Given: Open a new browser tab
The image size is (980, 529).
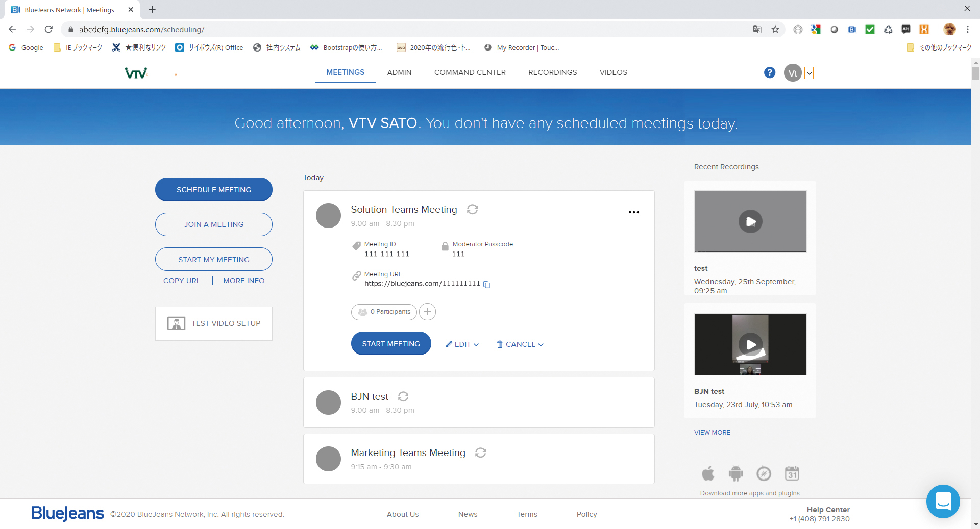Looking at the screenshot, I should (x=152, y=9).
